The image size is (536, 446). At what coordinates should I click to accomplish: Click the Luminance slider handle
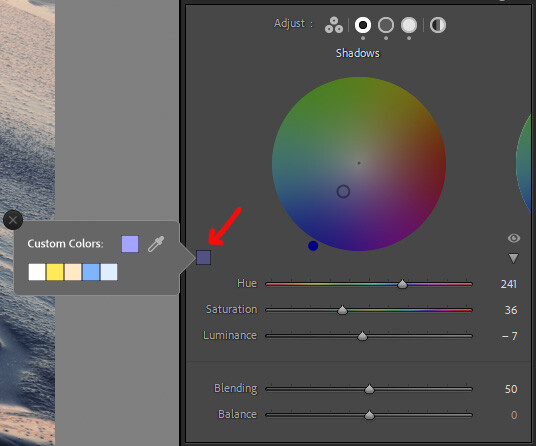click(x=362, y=336)
